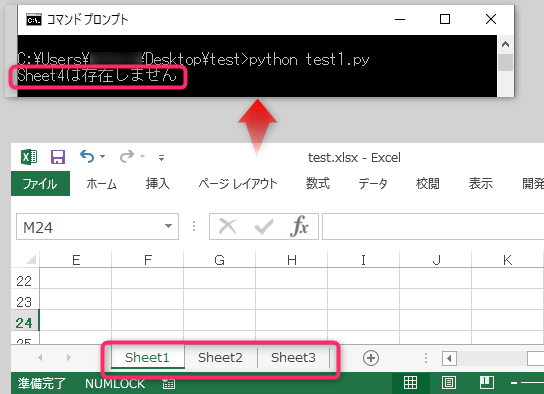Open the redo history dropdown arrow
544x394 pixels.
click(x=142, y=157)
